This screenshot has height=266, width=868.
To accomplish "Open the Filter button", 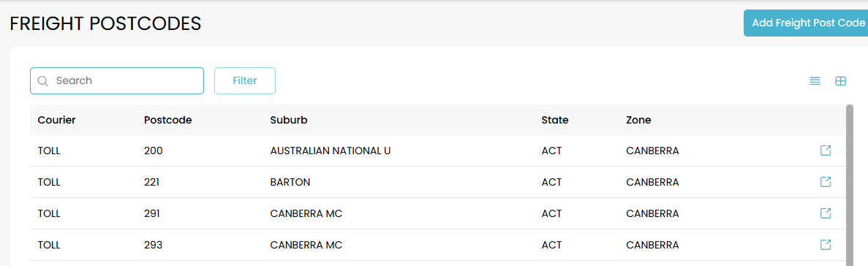I will [245, 80].
